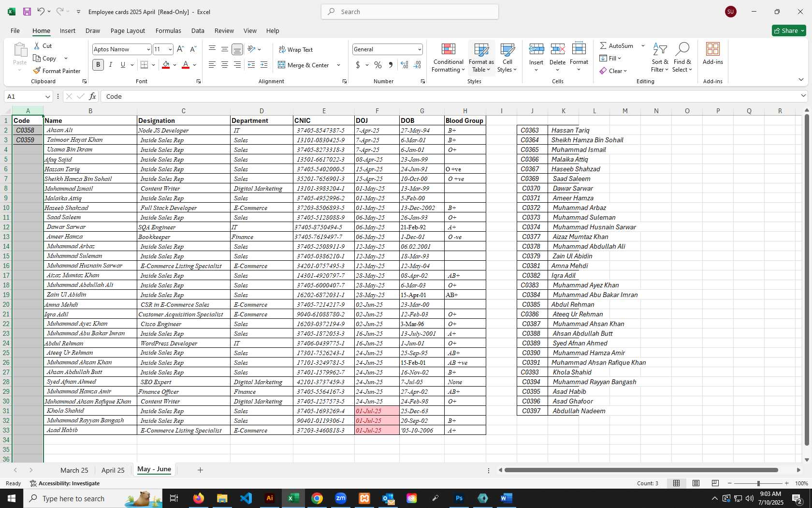Image resolution: width=812 pixels, height=508 pixels.
Task: Toggle Bottom Align
Action: pos(237,49)
